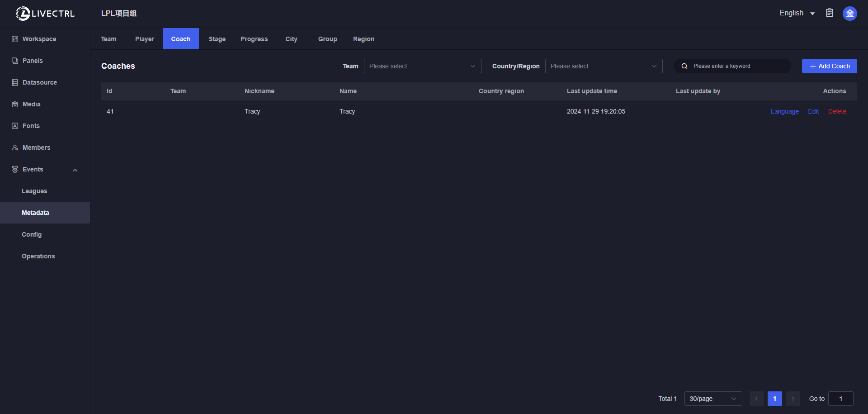The image size is (868, 414).
Task: Click the Datasource icon in sidebar
Action: point(15,82)
